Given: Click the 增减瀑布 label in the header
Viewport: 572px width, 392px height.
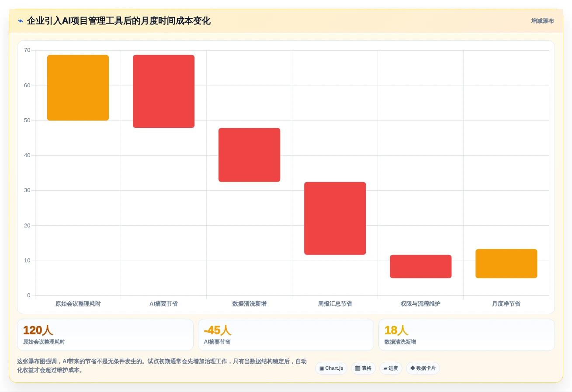Looking at the screenshot, I should pyautogui.click(x=542, y=21).
